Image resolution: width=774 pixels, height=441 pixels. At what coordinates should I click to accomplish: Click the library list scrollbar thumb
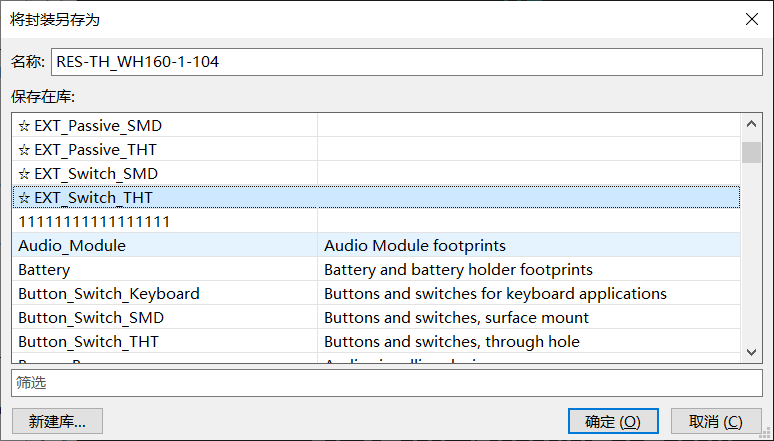(x=751, y=152)
